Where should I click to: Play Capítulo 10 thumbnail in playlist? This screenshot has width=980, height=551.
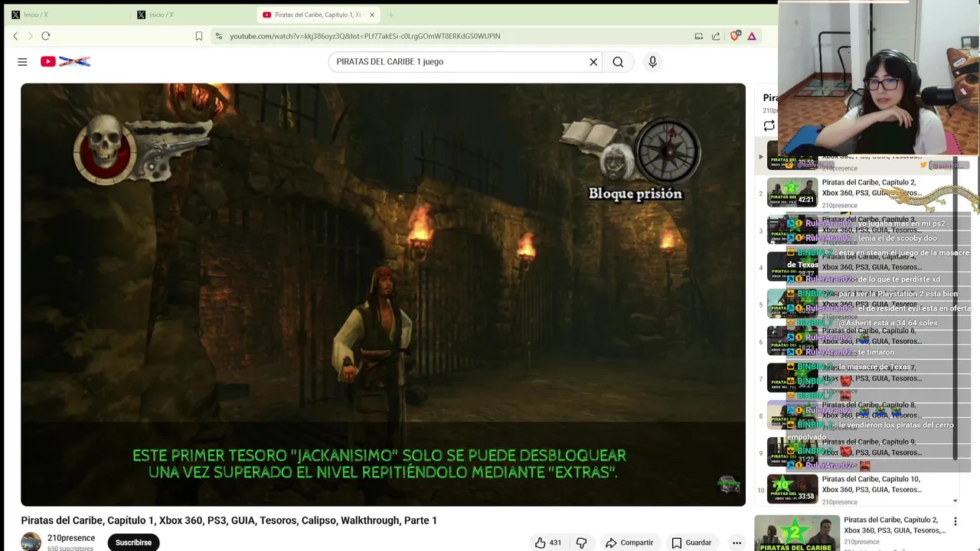792,489
